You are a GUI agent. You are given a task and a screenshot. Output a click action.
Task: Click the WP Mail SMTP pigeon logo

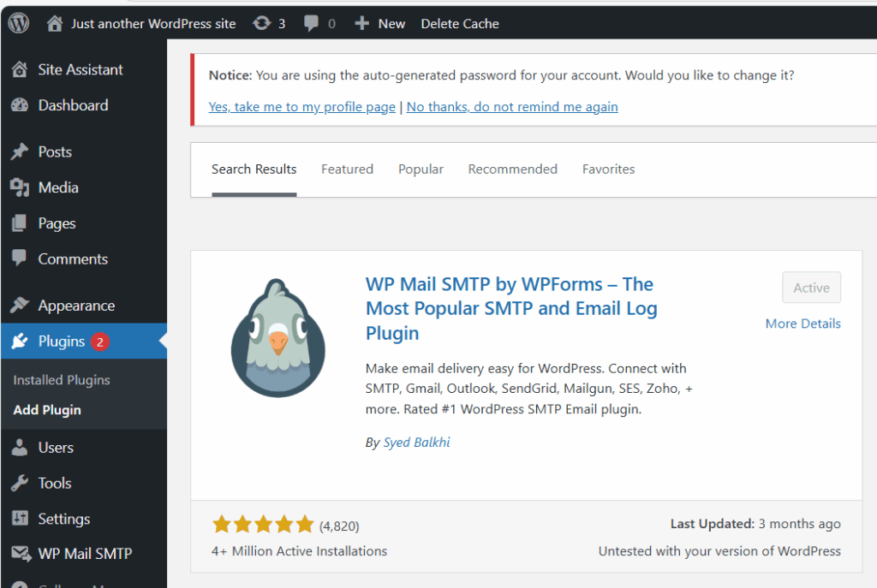(278, 338)
